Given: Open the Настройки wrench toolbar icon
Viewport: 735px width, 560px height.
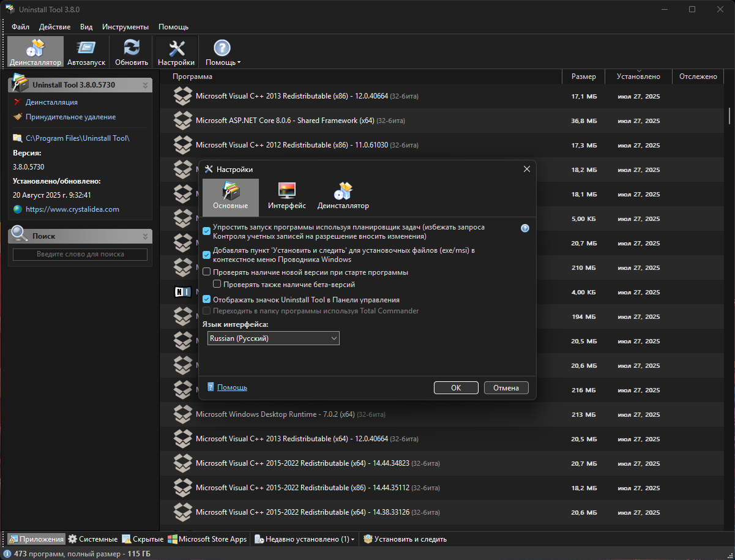Looking at the screenshot, I should 176,51.
